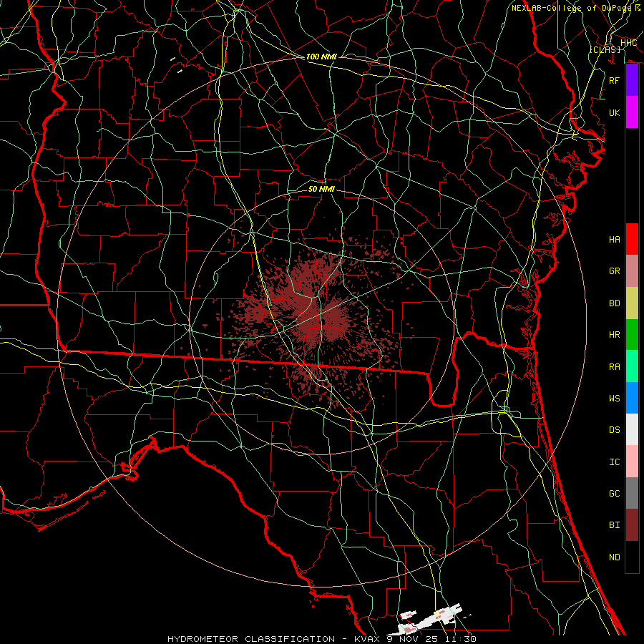Click the WS legend label
Screen dimensions: 644x644
(615, 399)
